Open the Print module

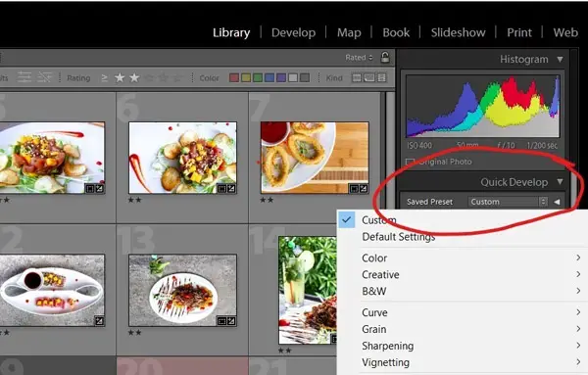(519, 32)
